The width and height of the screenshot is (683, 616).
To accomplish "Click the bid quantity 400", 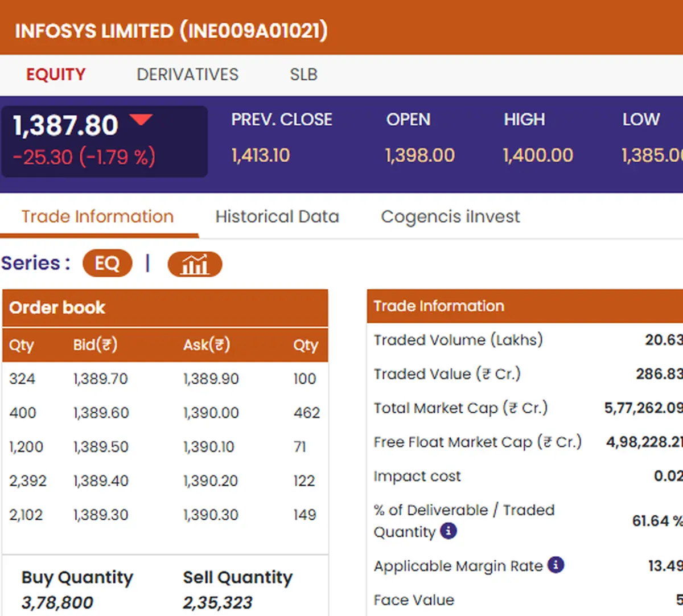I will [23, 413].
